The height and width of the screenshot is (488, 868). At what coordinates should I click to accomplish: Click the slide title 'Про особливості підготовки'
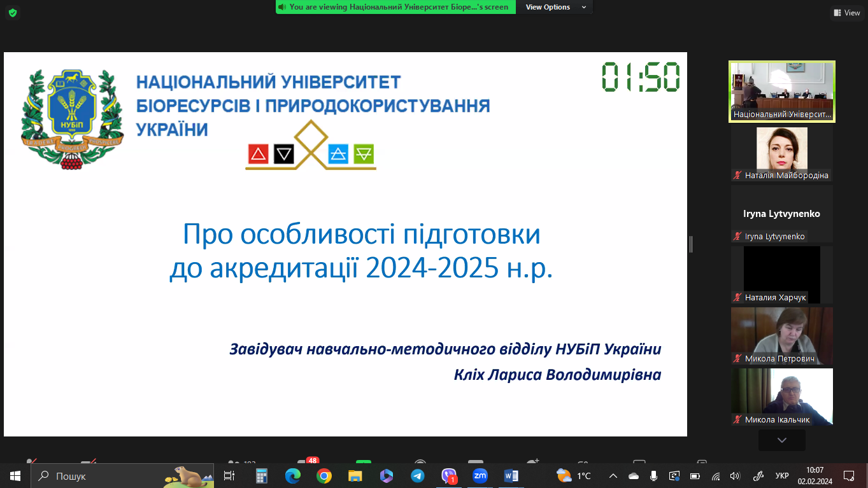click(x=361, y=234)
